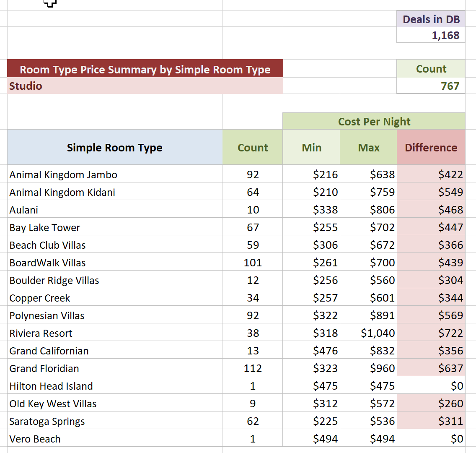
Task: Select the Vero Beach row label
Action: coord(35,439)
